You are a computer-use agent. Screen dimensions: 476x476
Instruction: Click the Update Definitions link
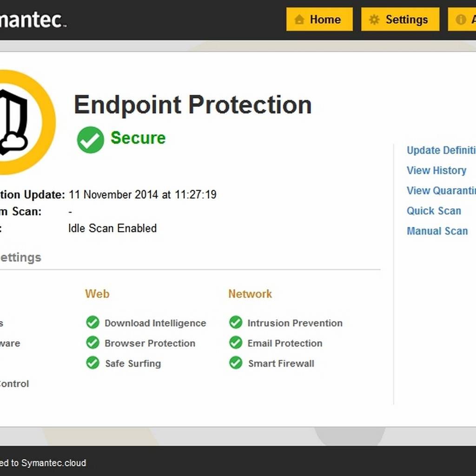(x=441, y=150)
